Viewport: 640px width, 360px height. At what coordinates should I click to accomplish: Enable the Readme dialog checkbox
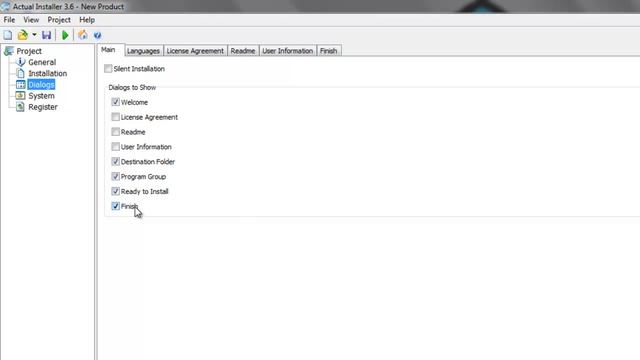(x=116, y=132)
